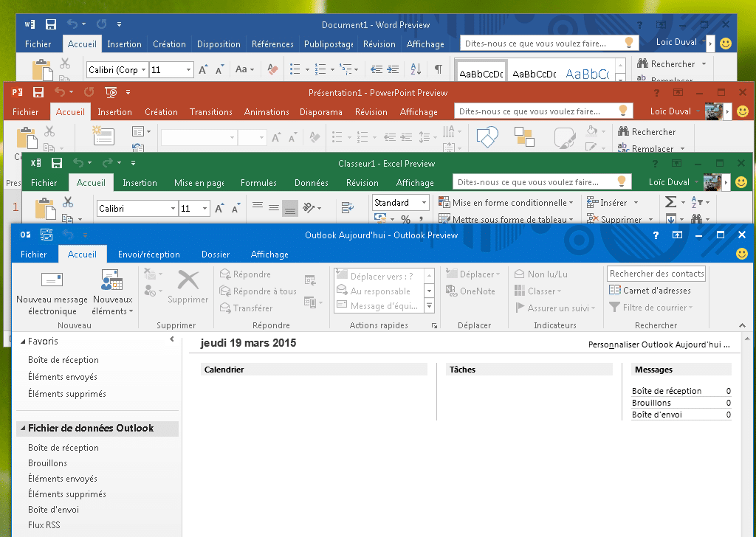Collapse the Outlook ribbon with the chevron
Viewport: 756px width, 537px height.
coord(742,325)
